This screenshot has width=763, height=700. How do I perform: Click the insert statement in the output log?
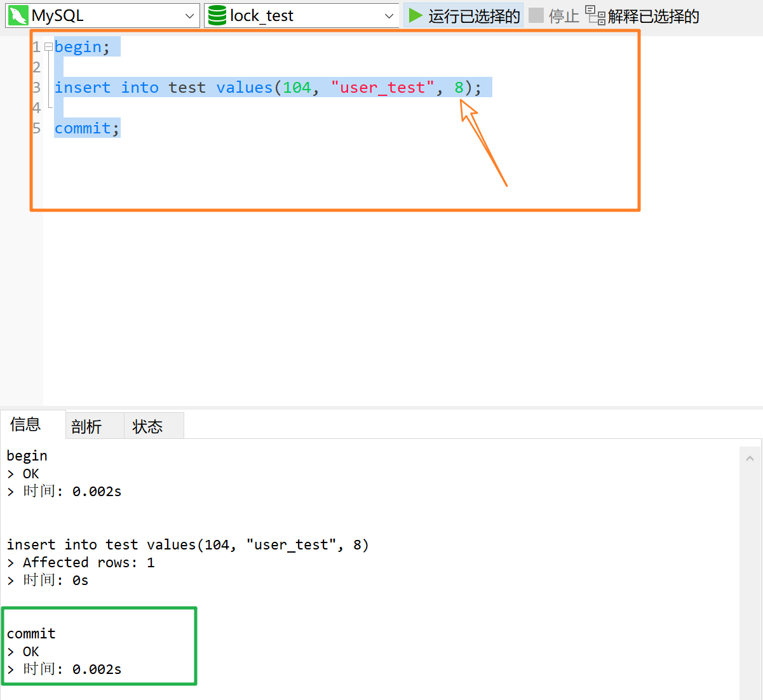(x=187, y=545)
